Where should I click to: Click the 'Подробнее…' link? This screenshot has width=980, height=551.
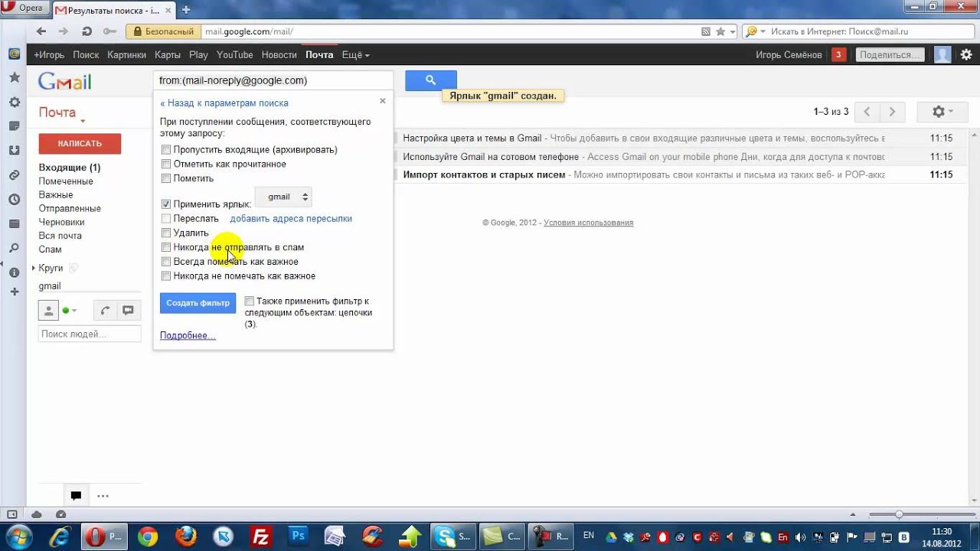(188, 335)
